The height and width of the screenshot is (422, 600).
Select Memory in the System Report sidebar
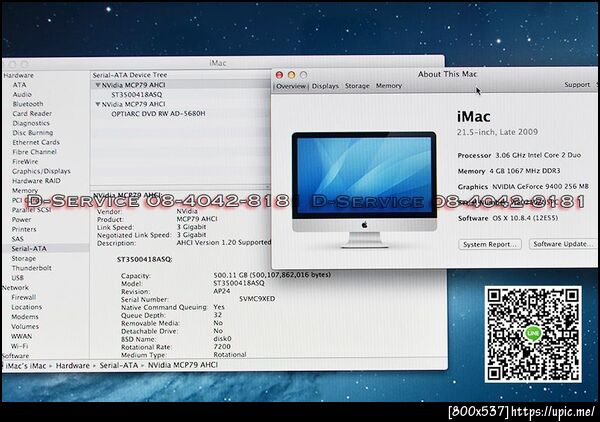[25, 190]
